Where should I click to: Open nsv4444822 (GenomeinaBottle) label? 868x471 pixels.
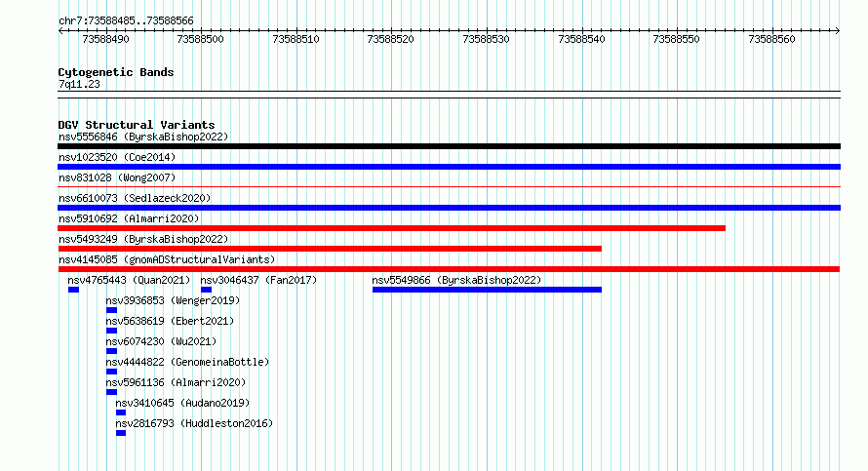tap(187, 362)
